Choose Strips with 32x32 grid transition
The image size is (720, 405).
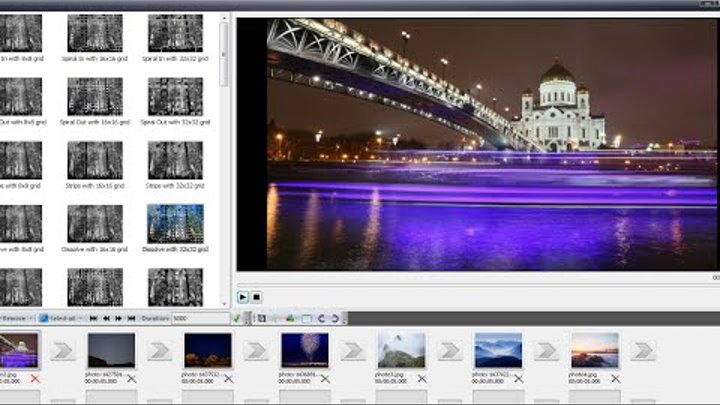click(175, 160)
